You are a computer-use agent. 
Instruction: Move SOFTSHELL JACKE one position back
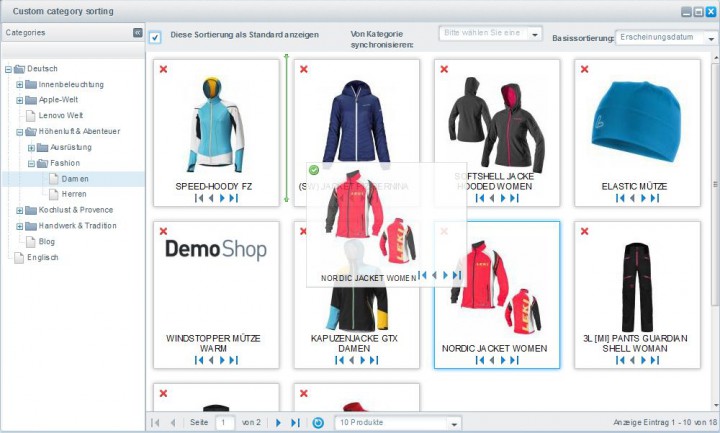492,198
